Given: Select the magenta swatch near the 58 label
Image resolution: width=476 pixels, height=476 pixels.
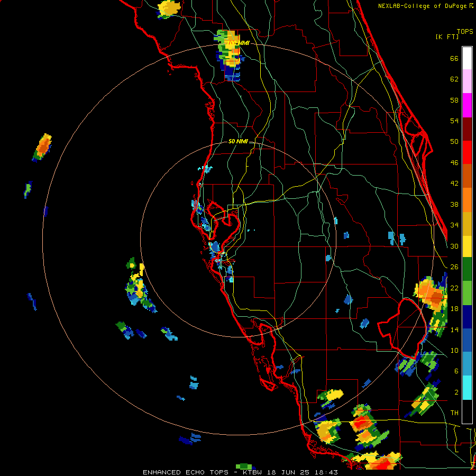Looking at the screenshot, I should 467,105.
